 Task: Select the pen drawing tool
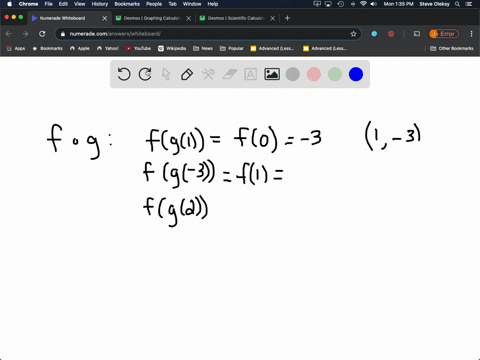(187, 74)
